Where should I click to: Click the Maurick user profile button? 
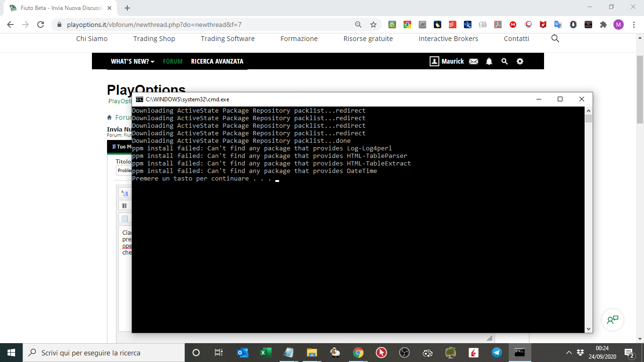(446, 61)
